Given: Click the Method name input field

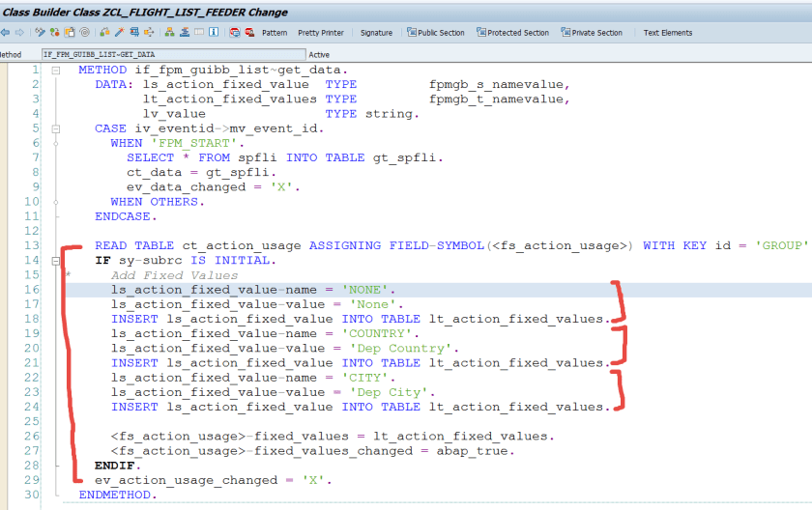Looking at the screenshot, I should click(173, 54).
